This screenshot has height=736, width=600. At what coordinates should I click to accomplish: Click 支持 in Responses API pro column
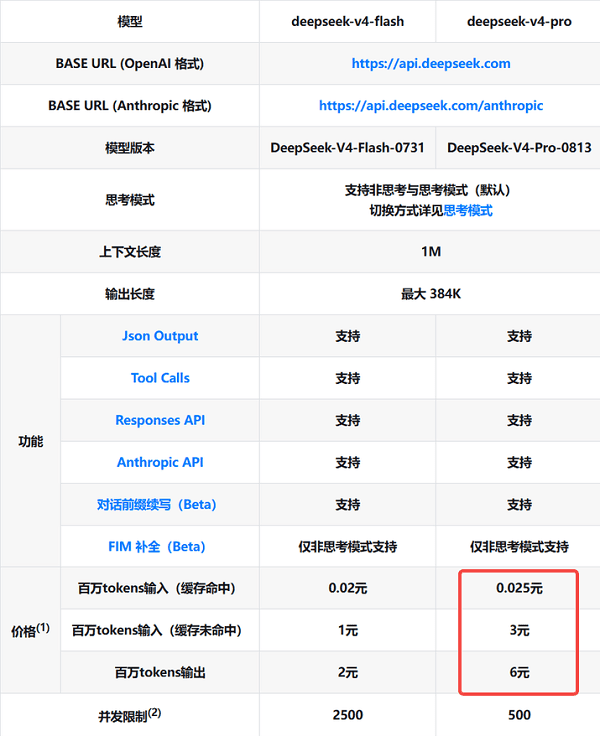click(519, 420)
